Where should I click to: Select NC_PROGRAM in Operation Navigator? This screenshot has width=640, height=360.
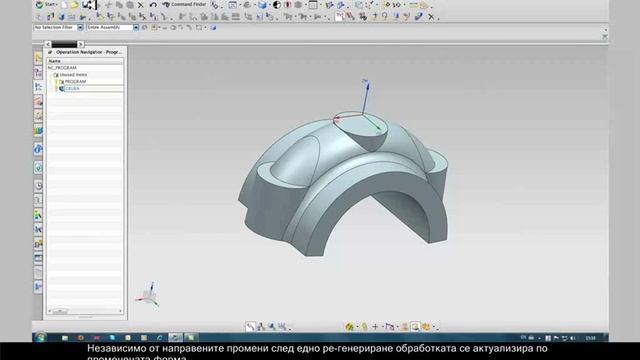62,68
